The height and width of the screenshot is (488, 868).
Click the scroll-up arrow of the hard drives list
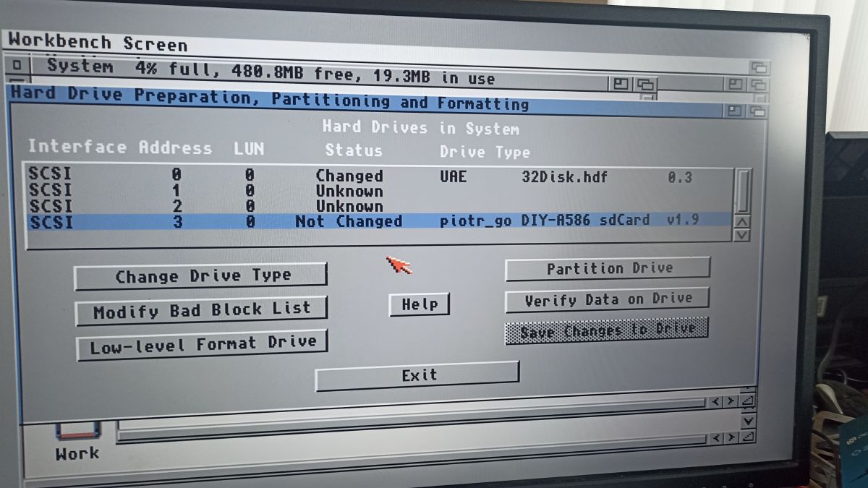pyautogui.click(x=742, y=222)
